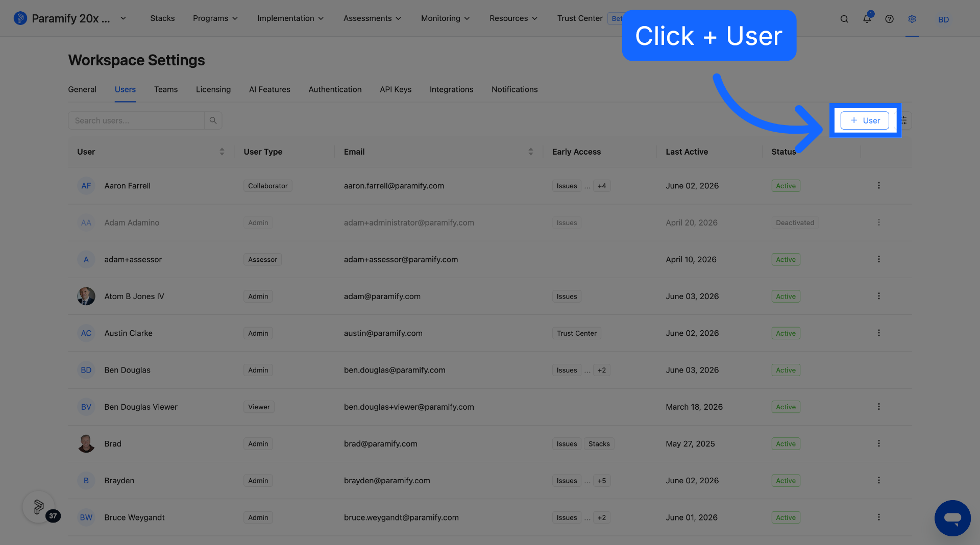This screenshot has width=980, height=545.
Task: Click the Assessor user type badge
Action: tap(262, 260)
